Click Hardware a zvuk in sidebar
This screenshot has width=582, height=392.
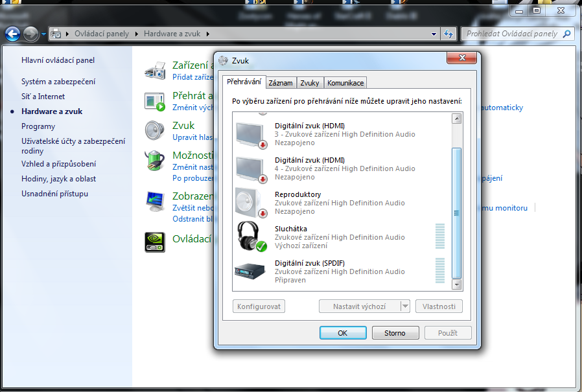(x=52, y=111)
